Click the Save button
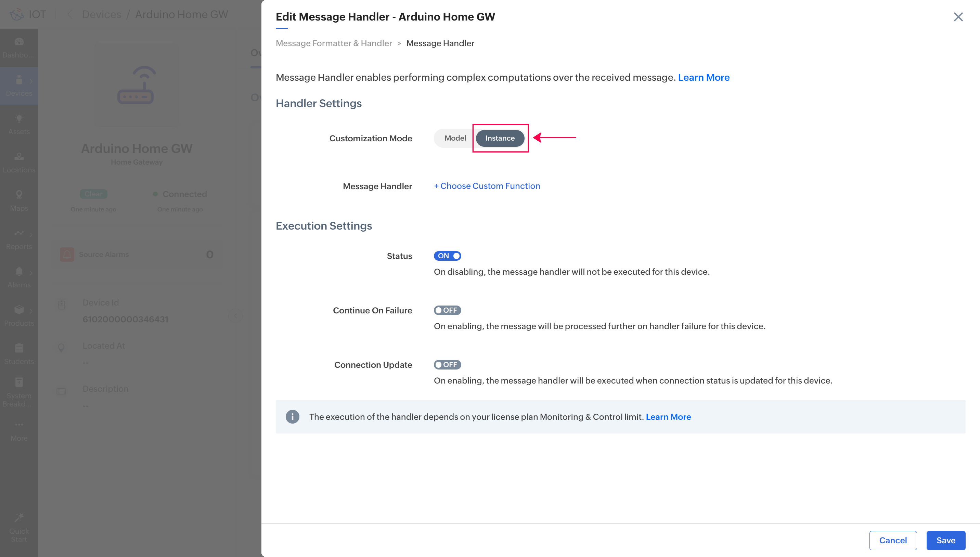 tap(945, 540)
